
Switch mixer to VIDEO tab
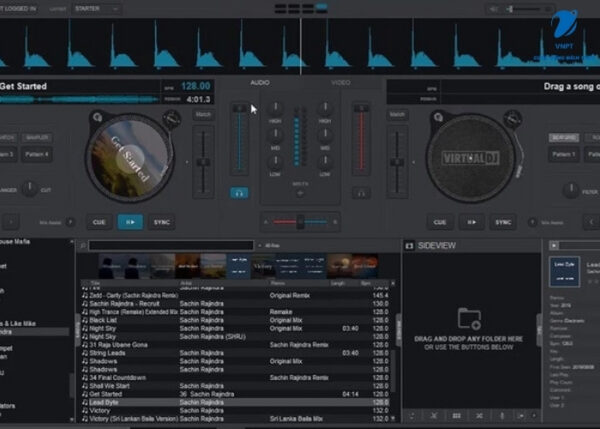(341, 83)
